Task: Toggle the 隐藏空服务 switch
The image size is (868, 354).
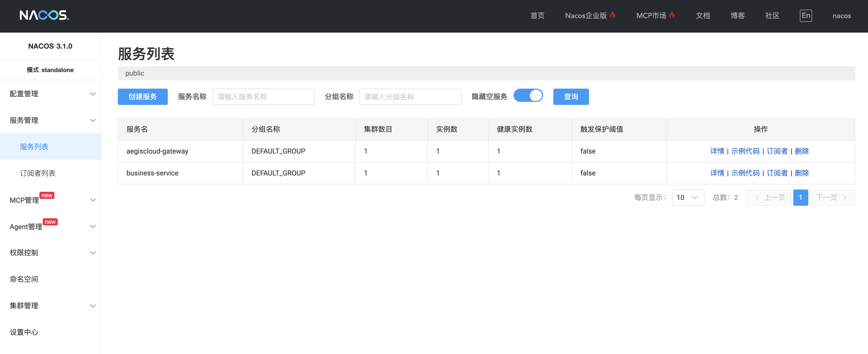Action: coord(528,96)
